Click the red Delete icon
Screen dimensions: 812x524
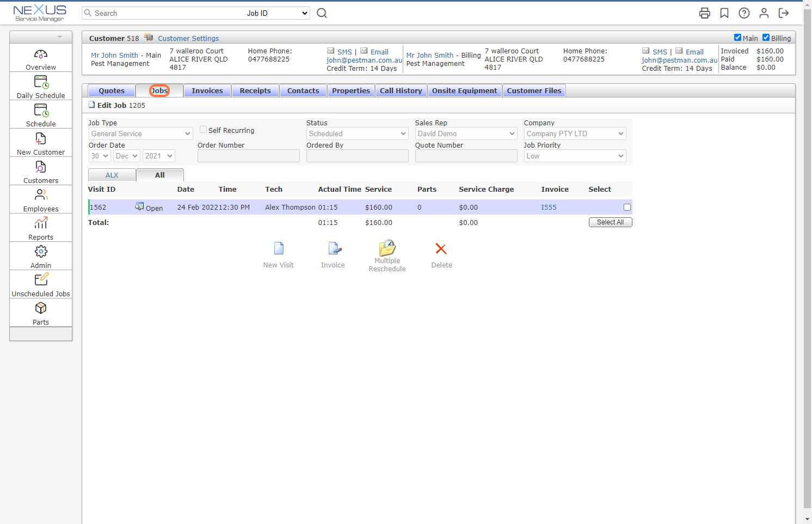[441, 249]
